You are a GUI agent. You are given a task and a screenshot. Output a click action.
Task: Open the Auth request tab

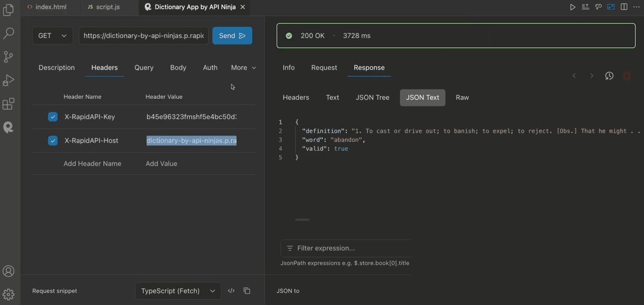coord(210,68)
